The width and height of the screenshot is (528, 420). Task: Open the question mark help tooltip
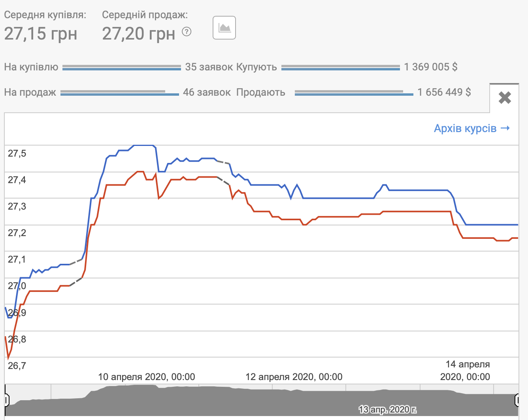coord(187,32)
